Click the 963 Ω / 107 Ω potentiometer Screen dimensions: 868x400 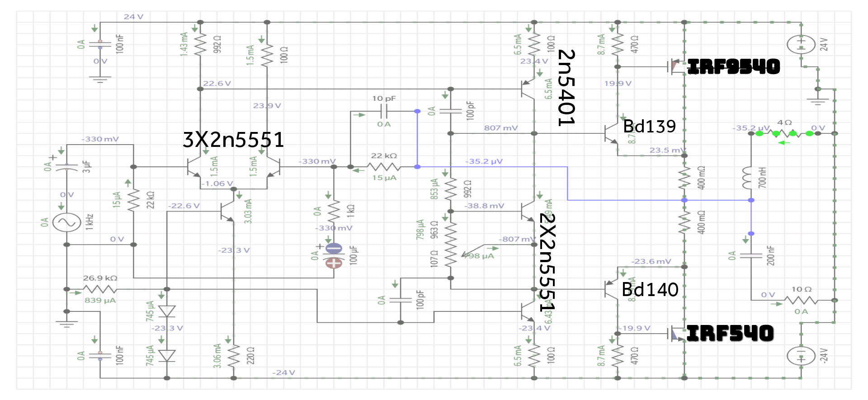[451, 244]
